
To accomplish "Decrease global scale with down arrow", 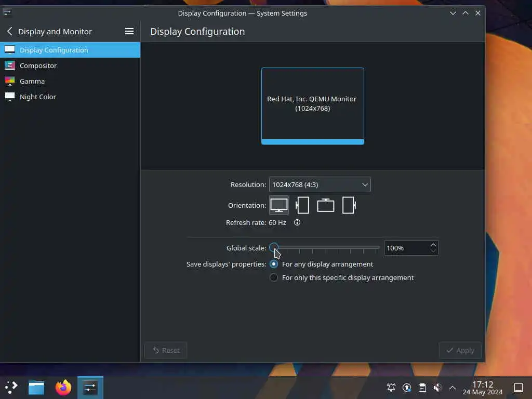I will coord(433,251).
